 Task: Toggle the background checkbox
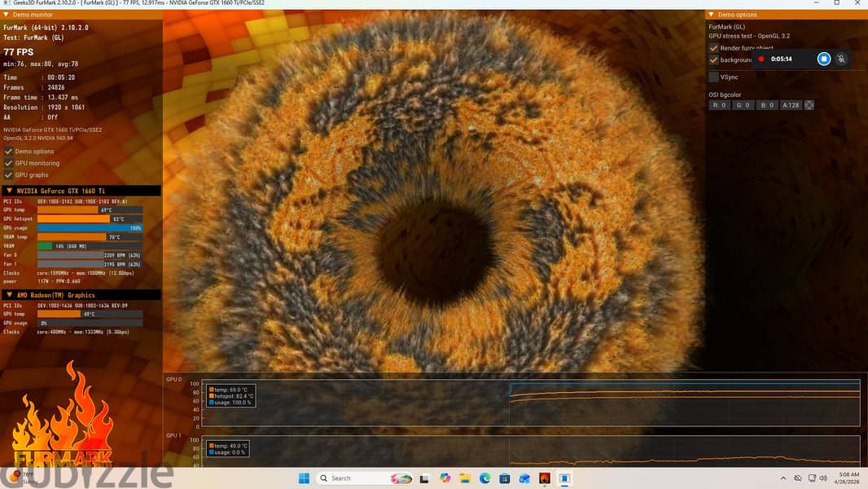click(x=713, y=59)
